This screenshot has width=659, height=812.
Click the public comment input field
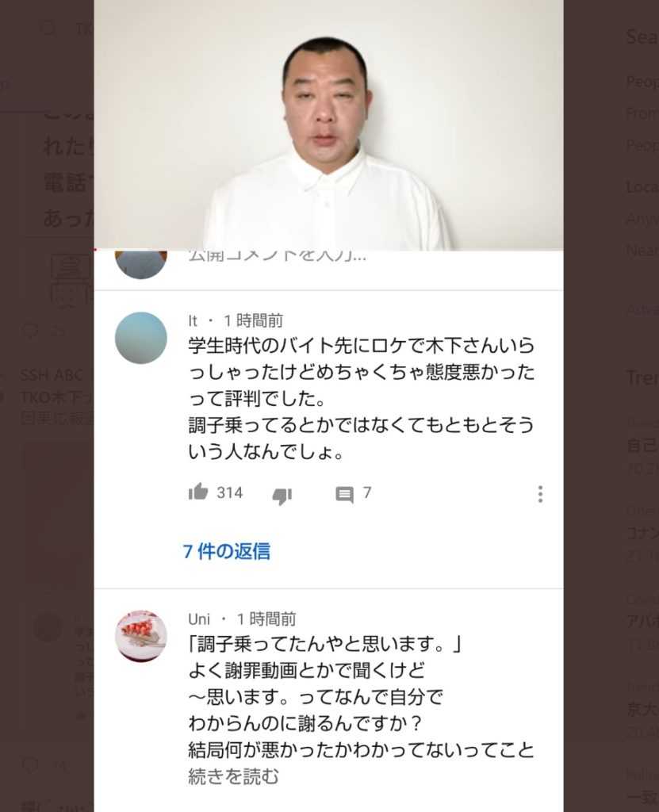277,257
